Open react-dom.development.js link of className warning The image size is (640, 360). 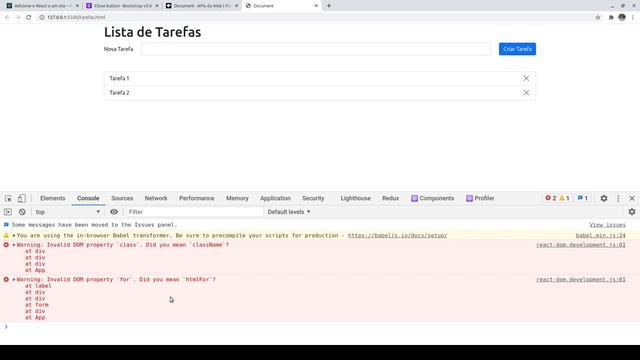(x=581, y=245)
